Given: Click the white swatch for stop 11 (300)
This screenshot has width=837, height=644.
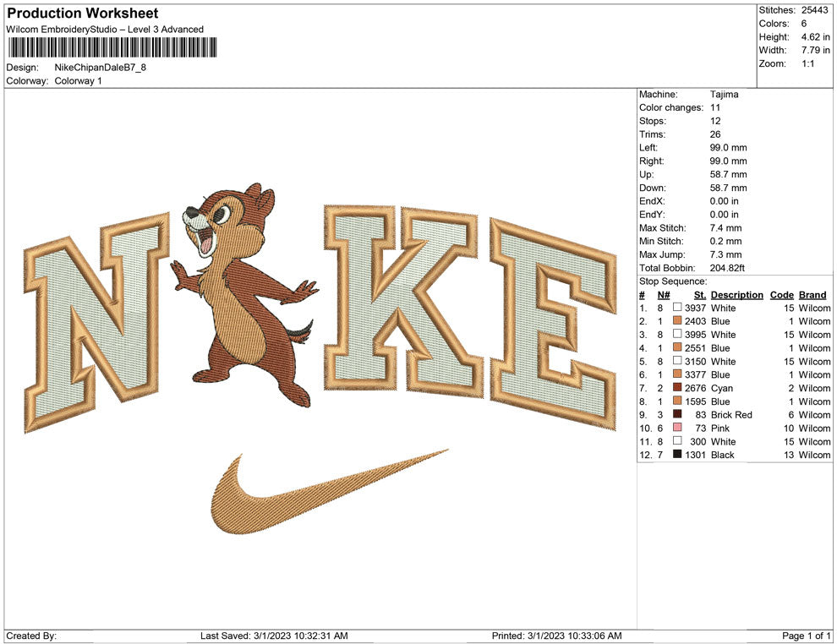Looking at the screenshot, I should pos(677,440).
